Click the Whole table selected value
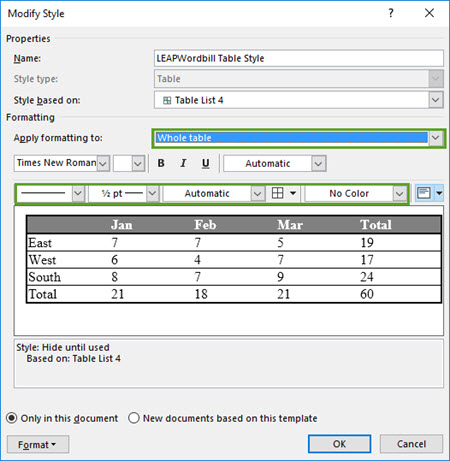The width and height of the screenshot is (450, 461). coord(292,138)
